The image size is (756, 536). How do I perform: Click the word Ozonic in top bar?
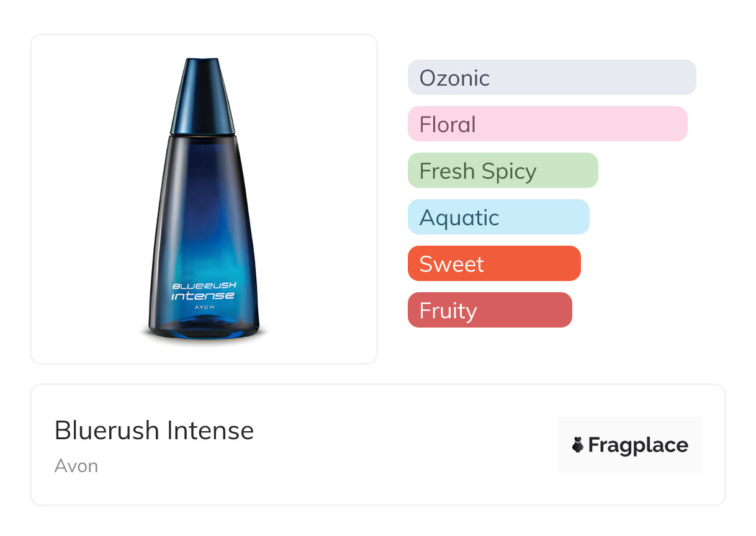(x=454, y=78)
